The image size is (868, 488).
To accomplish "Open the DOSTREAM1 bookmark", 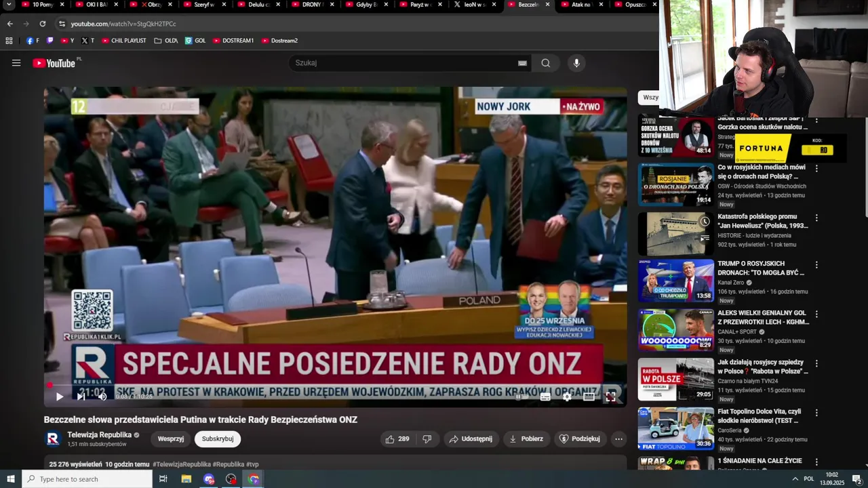I will point(233,41).
